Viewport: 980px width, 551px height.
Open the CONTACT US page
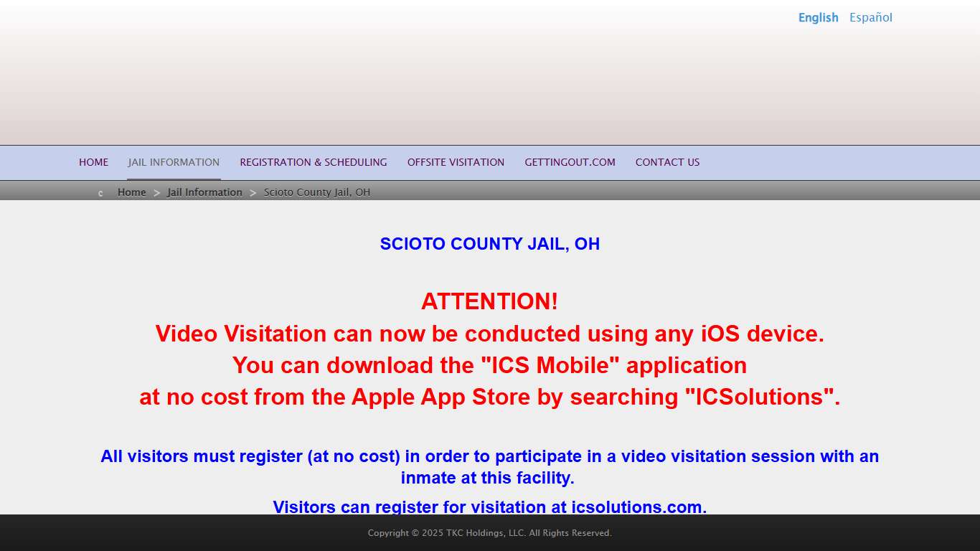pos(668,162)
